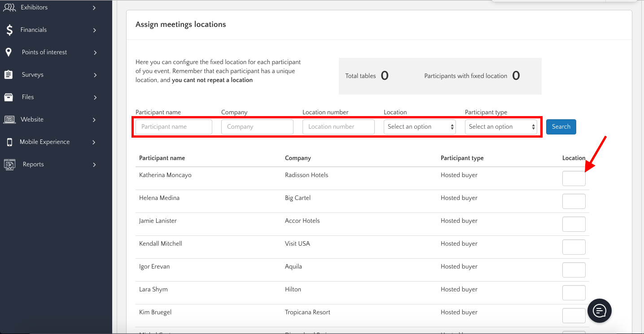Open the Mobile Experience menu item

(44, 142)
